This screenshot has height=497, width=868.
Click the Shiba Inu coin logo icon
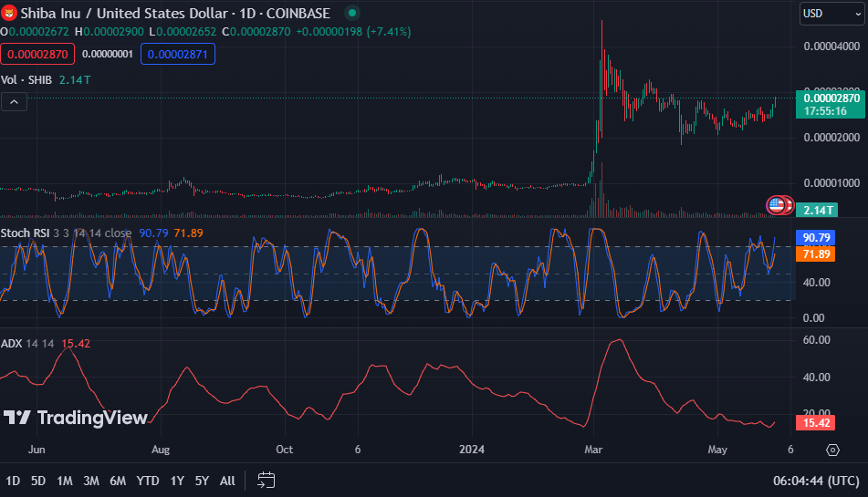[9, 13]
